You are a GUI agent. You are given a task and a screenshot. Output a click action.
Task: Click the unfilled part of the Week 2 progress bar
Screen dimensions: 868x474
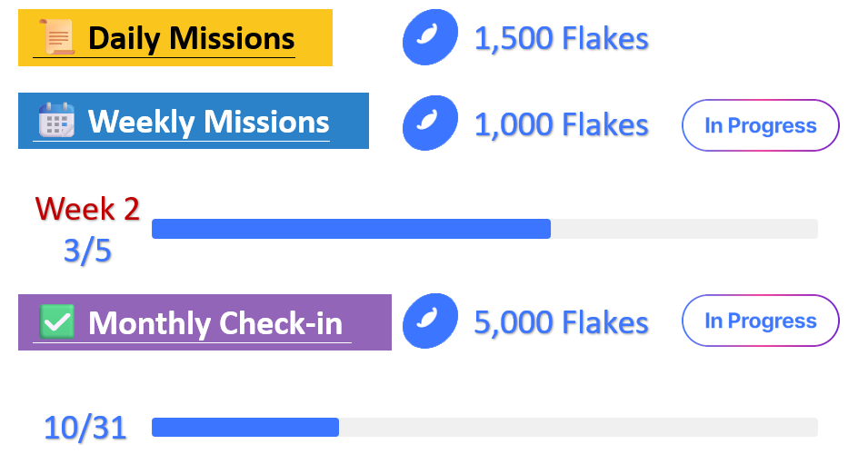click(684, 229)
